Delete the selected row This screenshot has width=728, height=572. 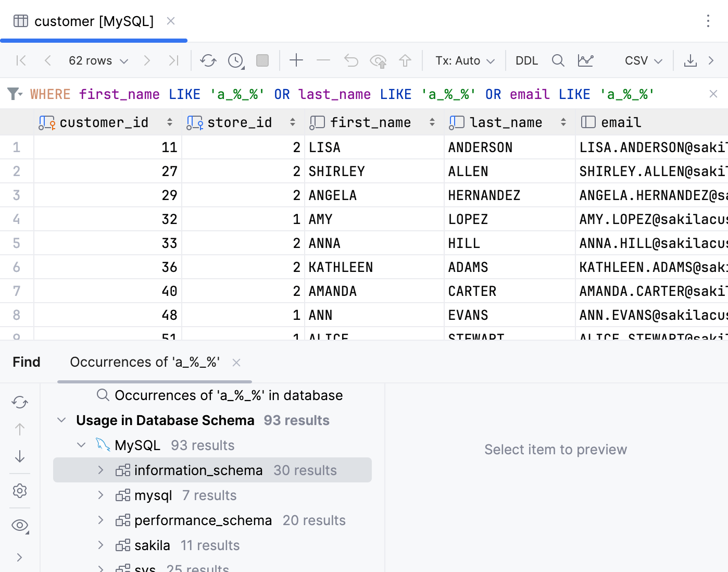click(323, 60)
